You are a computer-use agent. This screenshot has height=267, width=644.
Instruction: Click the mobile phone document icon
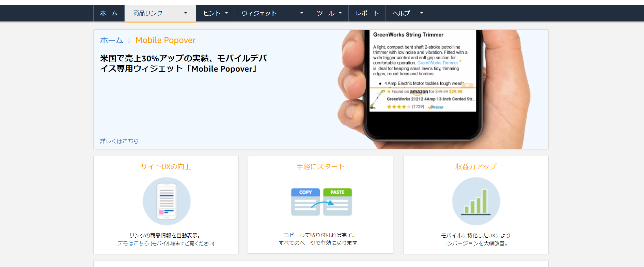pos(167,201)
